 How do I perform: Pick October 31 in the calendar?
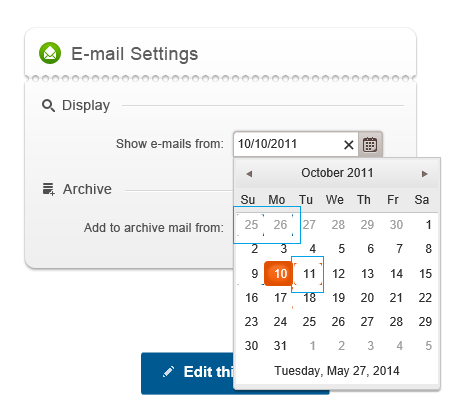pos(280,346)
